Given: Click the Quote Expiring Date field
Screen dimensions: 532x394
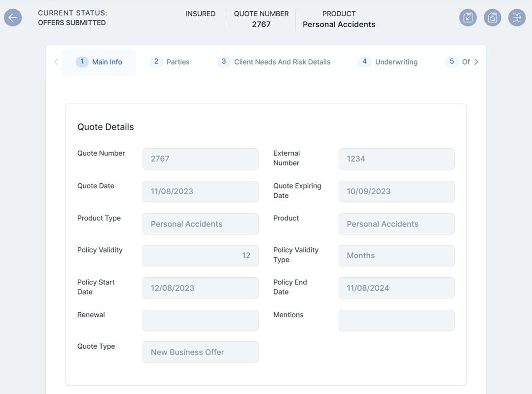Looking at the screenshot, I should coord(396,192).
